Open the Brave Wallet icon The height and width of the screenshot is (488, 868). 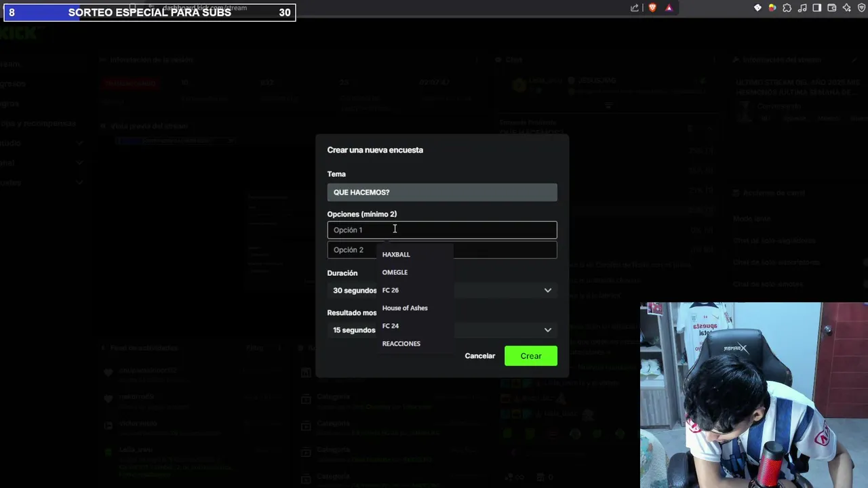pyautogui.click(x=832, y=8)
